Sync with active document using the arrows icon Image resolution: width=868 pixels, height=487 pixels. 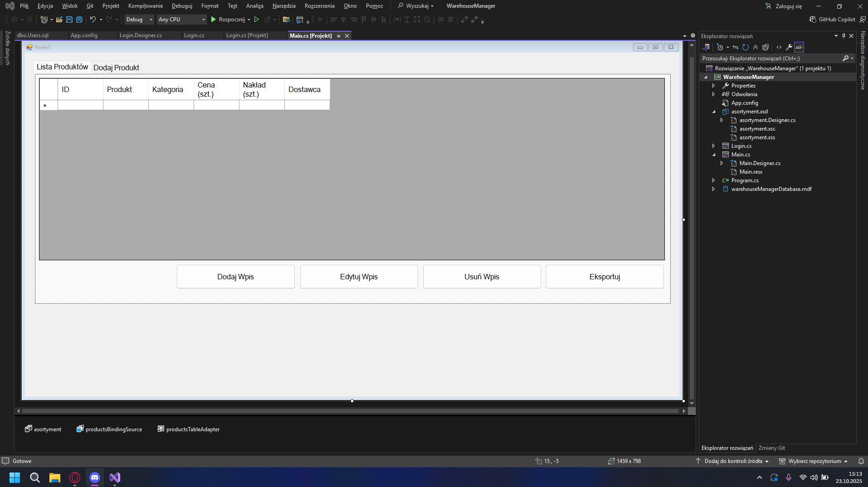click(x=735, y=47)
